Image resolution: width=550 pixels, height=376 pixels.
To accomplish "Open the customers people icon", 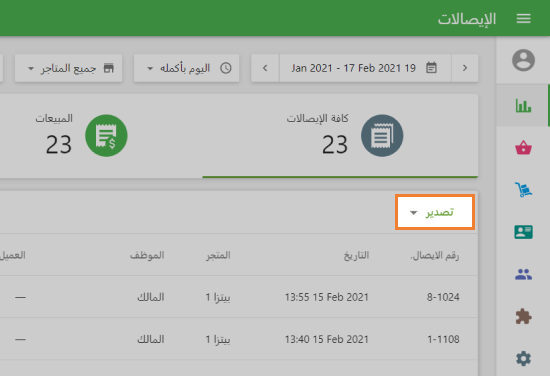I will 523,274.
